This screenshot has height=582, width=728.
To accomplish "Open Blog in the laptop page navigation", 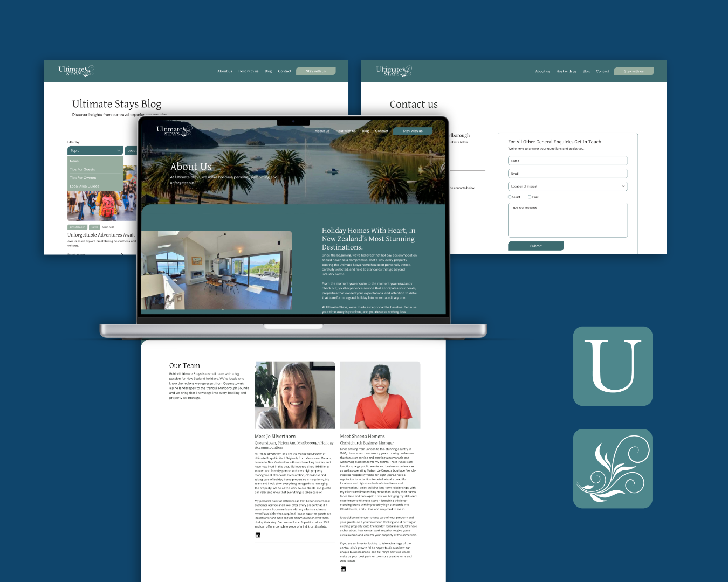I will (x=366, y=131).
